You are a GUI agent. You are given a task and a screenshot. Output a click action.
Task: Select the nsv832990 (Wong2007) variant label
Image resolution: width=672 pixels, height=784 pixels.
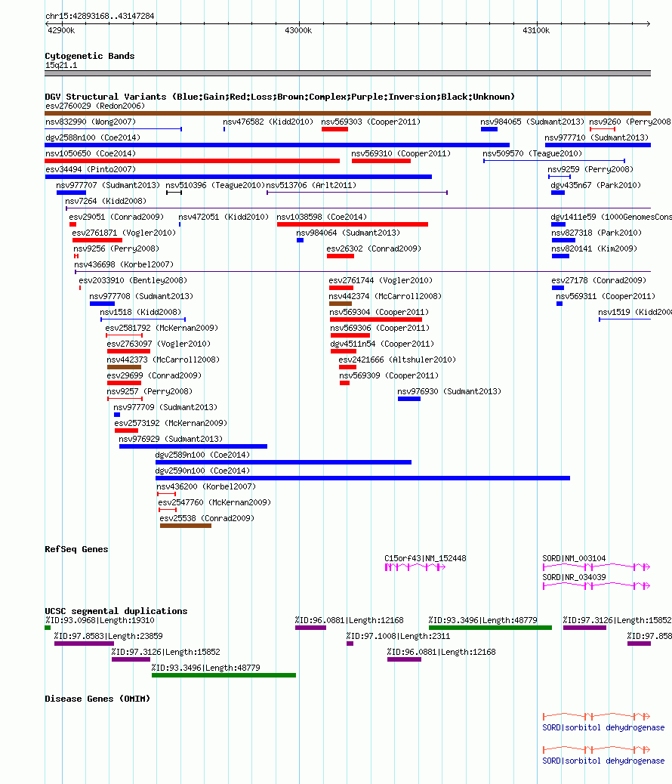91,122
